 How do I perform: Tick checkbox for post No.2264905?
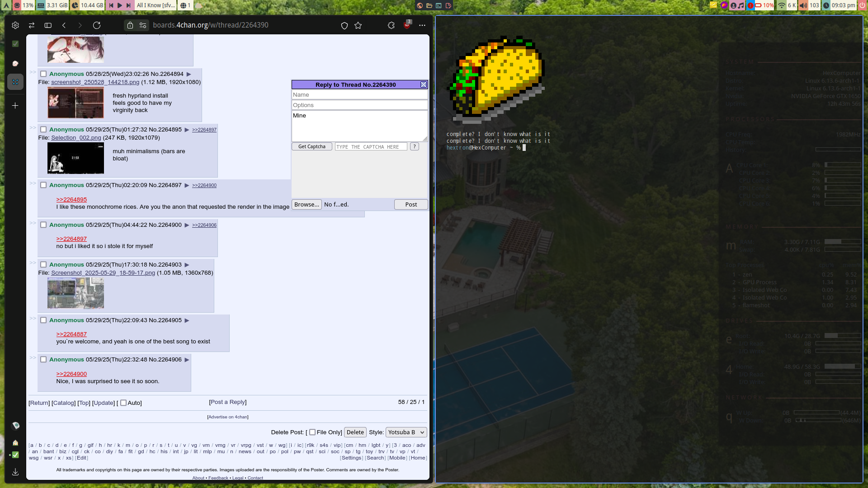click(43, 320)
